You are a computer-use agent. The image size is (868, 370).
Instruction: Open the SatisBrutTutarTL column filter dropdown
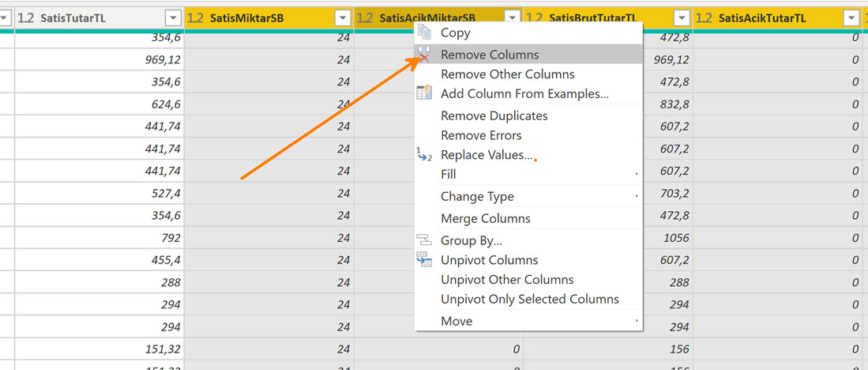[x=682, y=19]
